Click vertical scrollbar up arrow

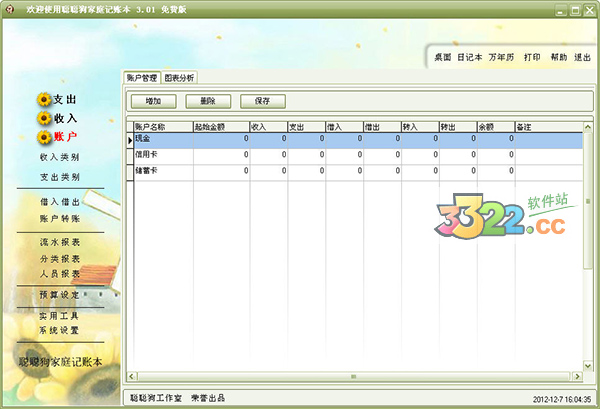[588, 127]
